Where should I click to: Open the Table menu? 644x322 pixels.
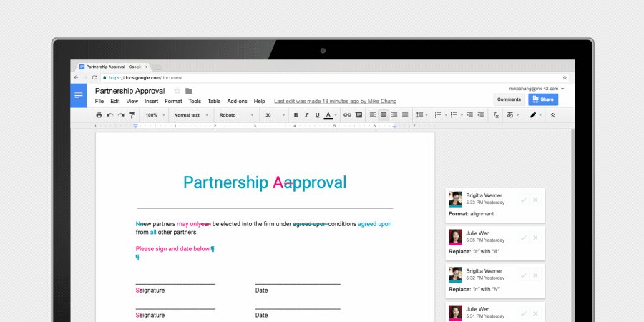coord(214,101)
